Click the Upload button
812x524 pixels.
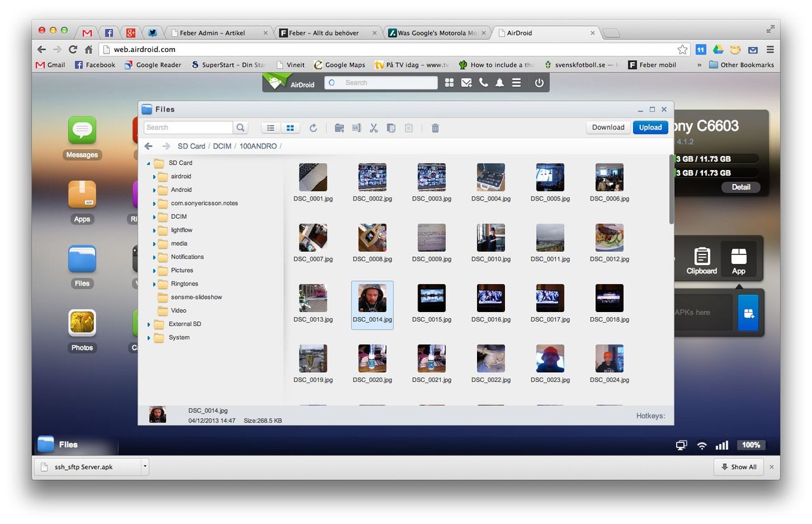click(x=650, y=128)
